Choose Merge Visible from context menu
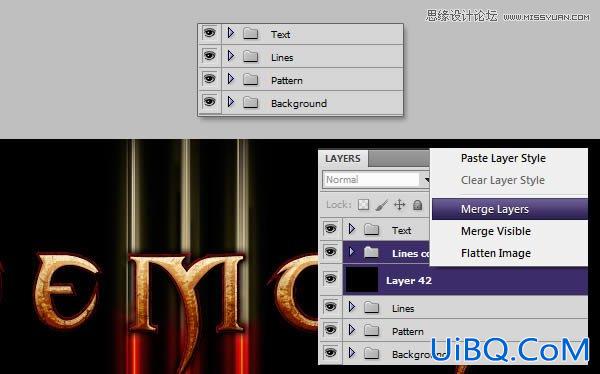The image size is (600, 374). coord(496,231)
